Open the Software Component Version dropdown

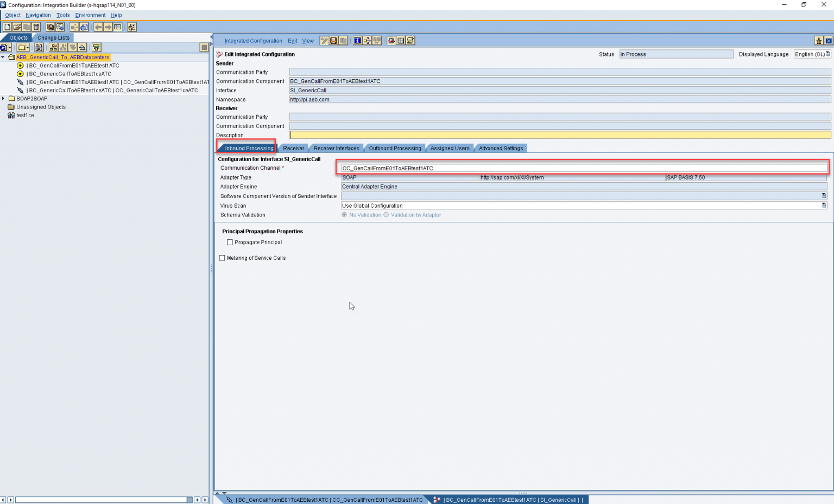tap(824, 196)
